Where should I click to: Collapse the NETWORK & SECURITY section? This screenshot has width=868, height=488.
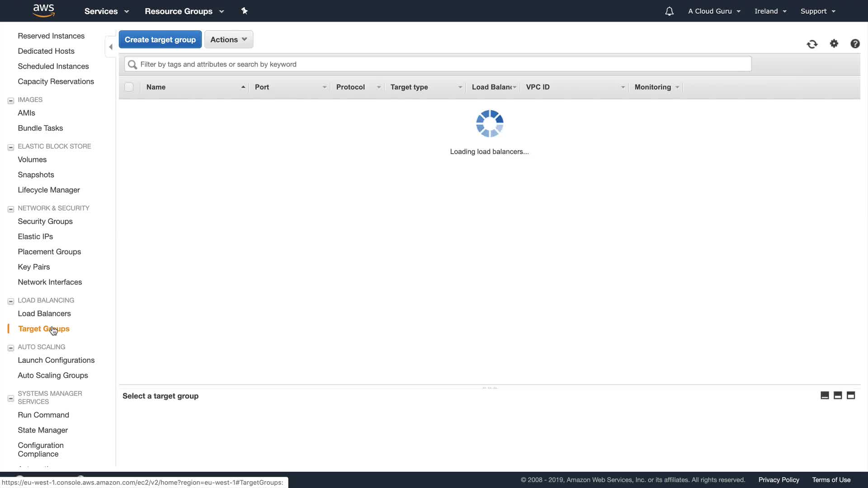(11, 209)
